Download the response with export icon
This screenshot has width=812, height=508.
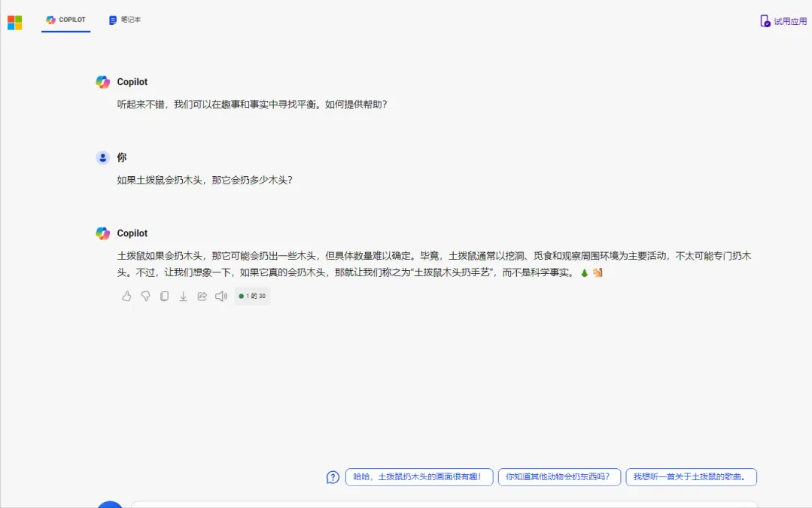[183, 297]
